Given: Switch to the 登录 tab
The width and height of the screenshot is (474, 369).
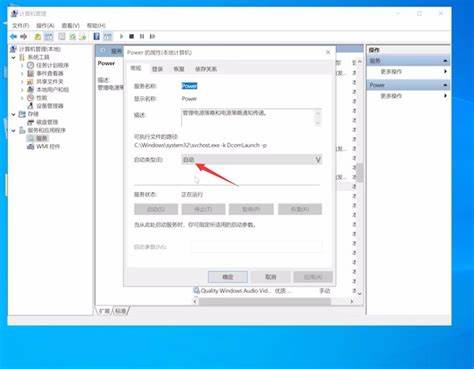Looking at the screenshot, I should click(157, 69).
